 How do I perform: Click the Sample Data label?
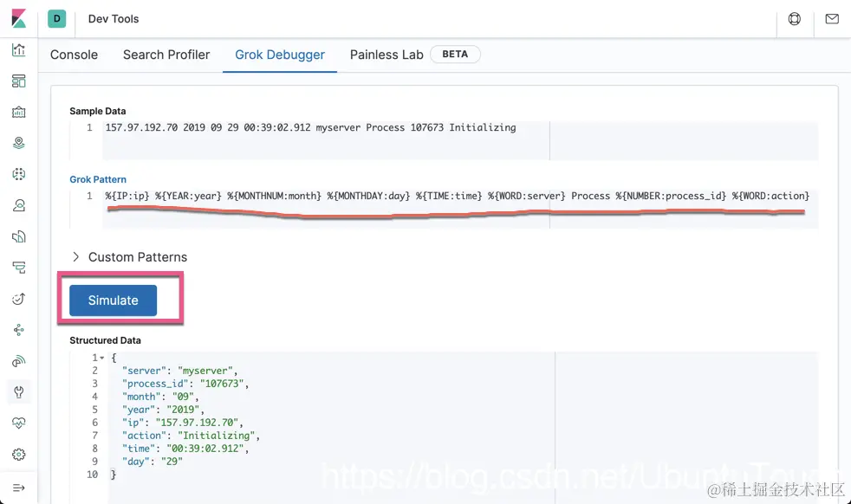point(98,111)
